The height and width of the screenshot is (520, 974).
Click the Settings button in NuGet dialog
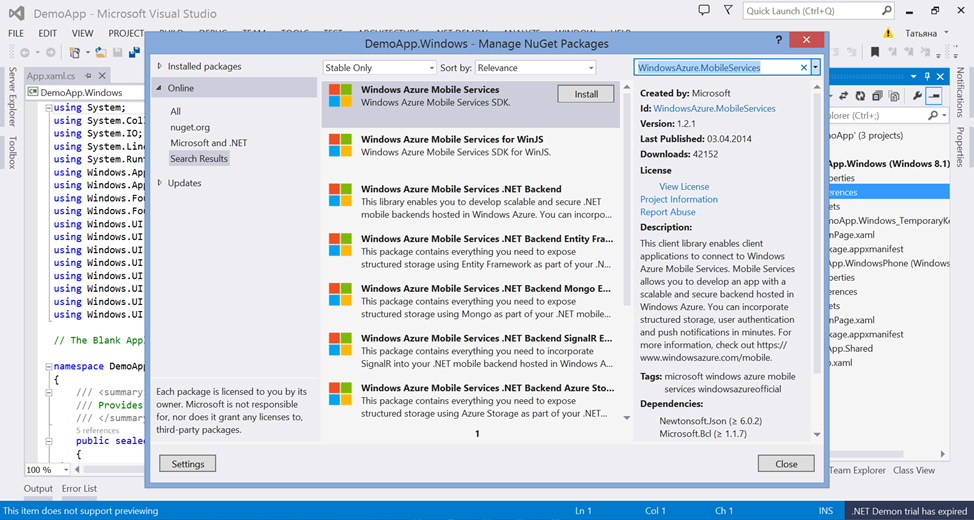tap(188, 463)
